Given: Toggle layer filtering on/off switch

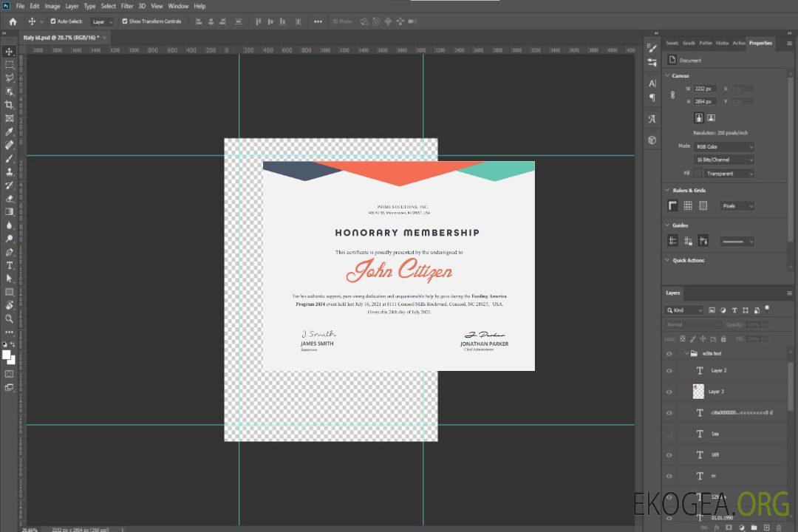Looking at the screenshot, I should click(x=767, y=309).
